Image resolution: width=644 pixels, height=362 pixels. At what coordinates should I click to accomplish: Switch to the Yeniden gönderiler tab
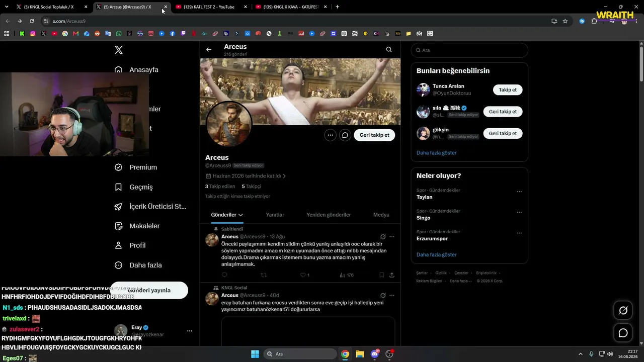[329, 215]
